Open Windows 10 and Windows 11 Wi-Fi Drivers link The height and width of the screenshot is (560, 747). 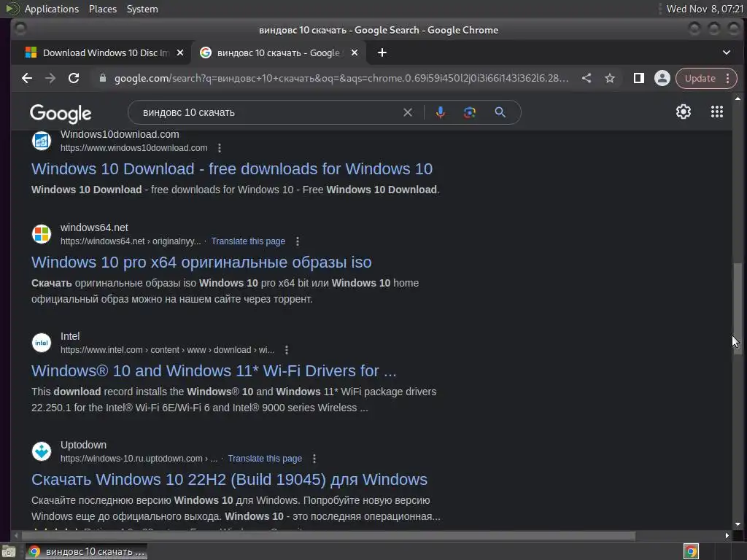coord(214,371)
